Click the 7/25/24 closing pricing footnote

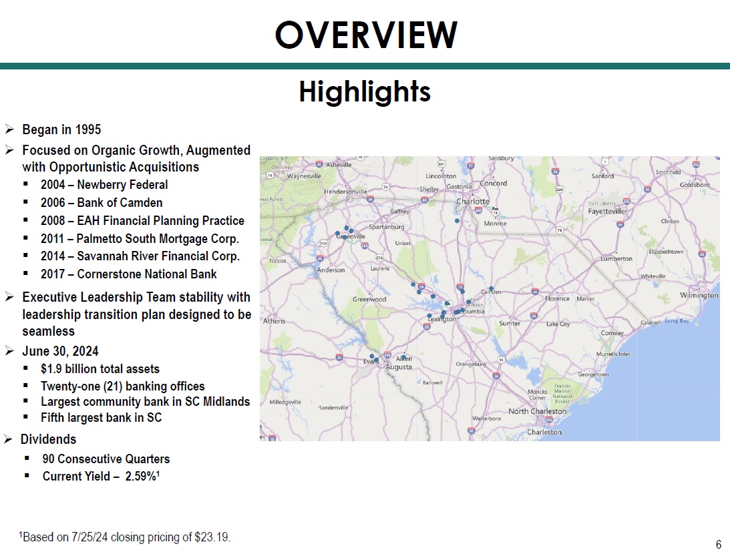point(125,537)
